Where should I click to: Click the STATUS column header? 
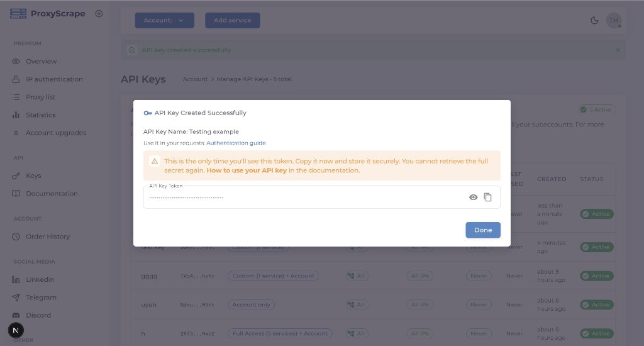pyautogui.click(x=591, y=179)
